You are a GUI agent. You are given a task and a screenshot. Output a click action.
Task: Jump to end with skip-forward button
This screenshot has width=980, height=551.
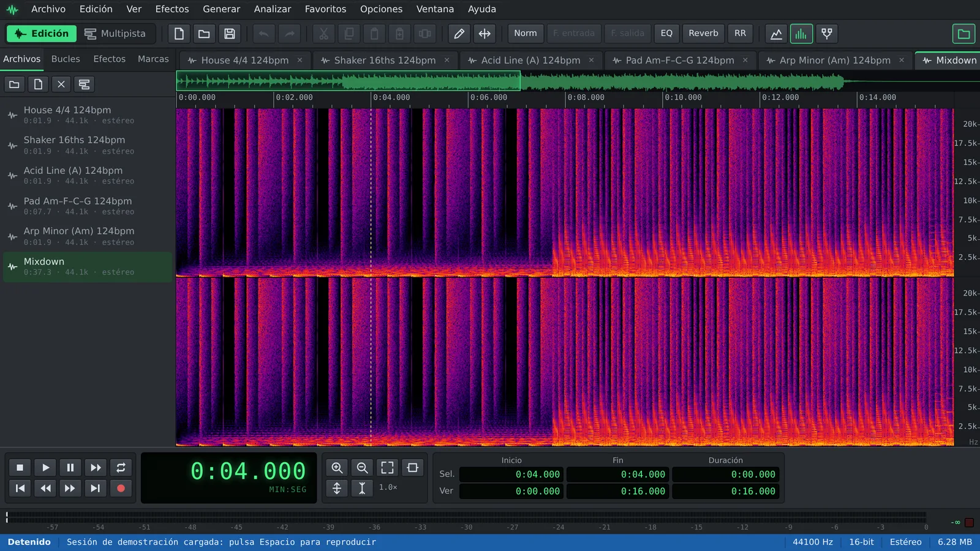96,488
